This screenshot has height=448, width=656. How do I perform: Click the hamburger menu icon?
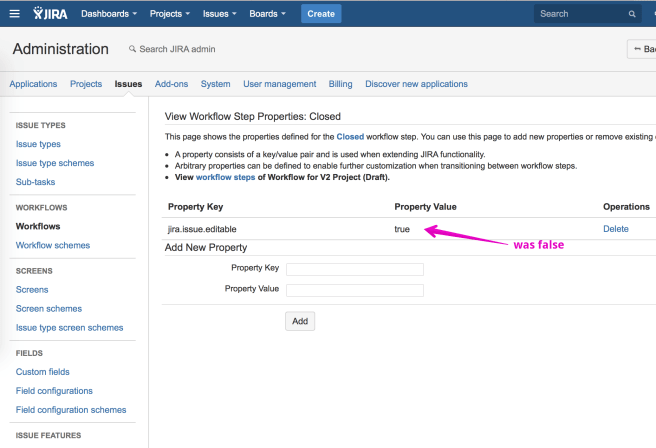13,14
